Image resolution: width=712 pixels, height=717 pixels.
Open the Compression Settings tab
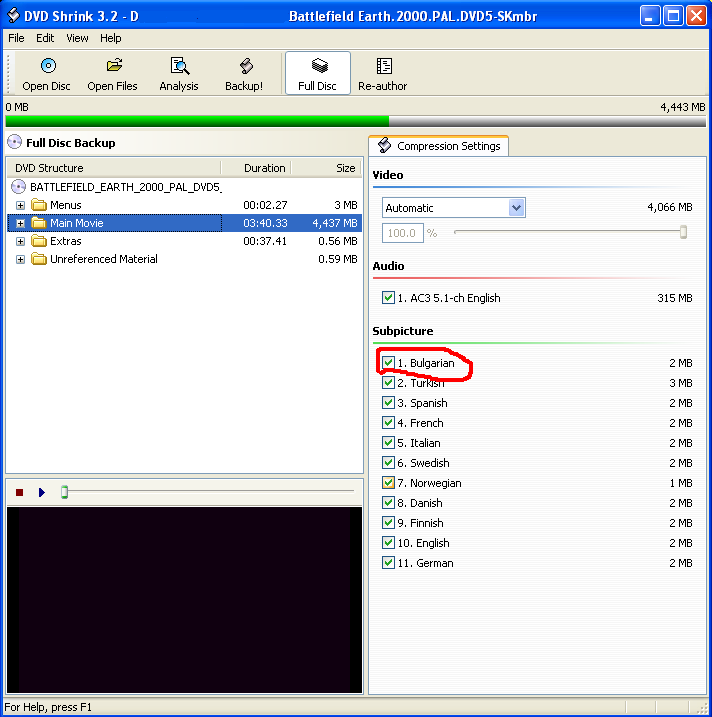[x=439, y=146]
